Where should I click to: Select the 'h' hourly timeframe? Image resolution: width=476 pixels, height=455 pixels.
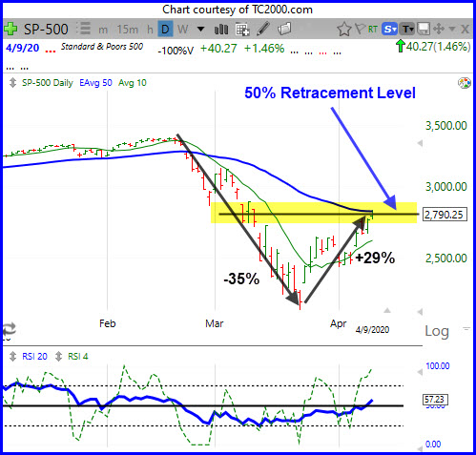pos(150,30)
